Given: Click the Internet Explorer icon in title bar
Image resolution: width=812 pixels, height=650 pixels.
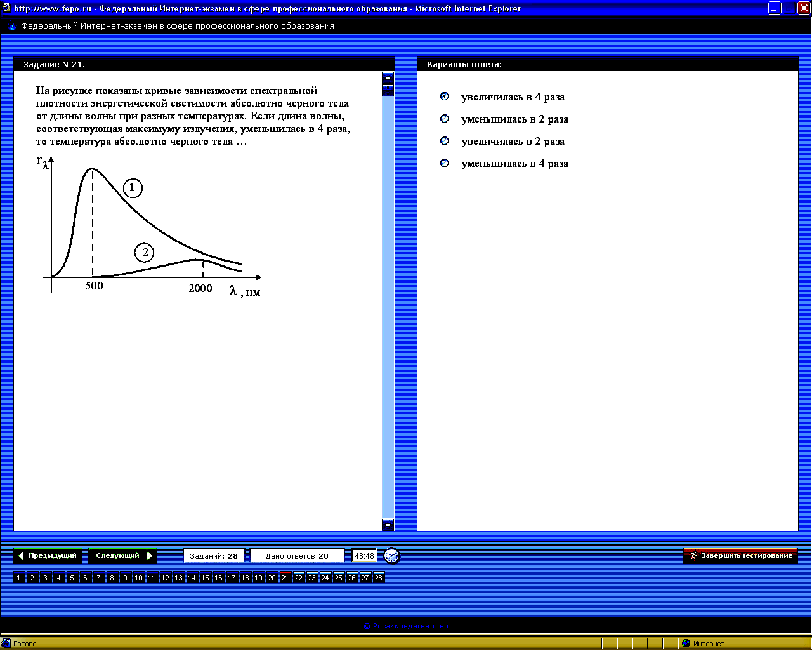Looking at the screenshot, I should 7,8.
